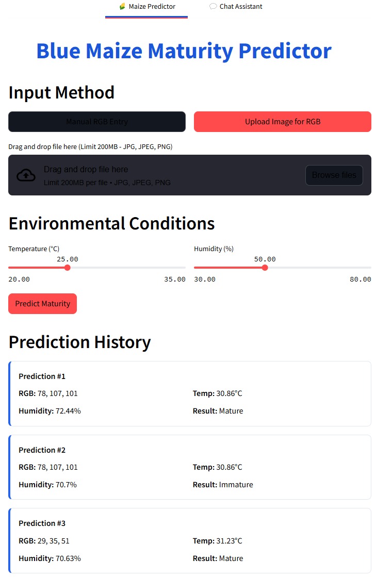Select the Prediction #2 history card title
This screenshot has width=392, height=577.
point(42,450)
